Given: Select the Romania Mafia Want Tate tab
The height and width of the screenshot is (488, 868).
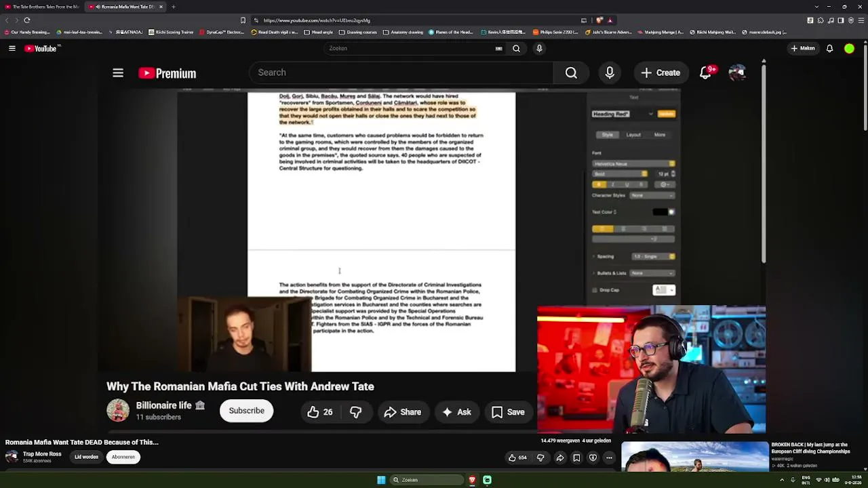Looking at the screenshot, I should [125, 7].
